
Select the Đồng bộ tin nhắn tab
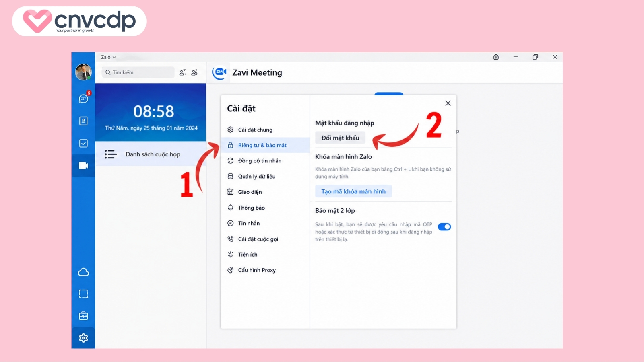265,161
